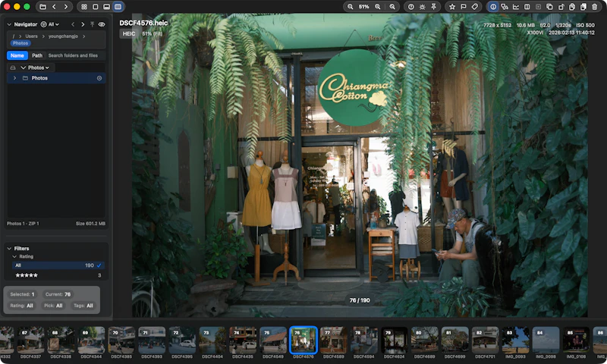Screen dimensions: 607x364
Task: Select the 'All' rating filter with 190
Action: pos(58,265)
